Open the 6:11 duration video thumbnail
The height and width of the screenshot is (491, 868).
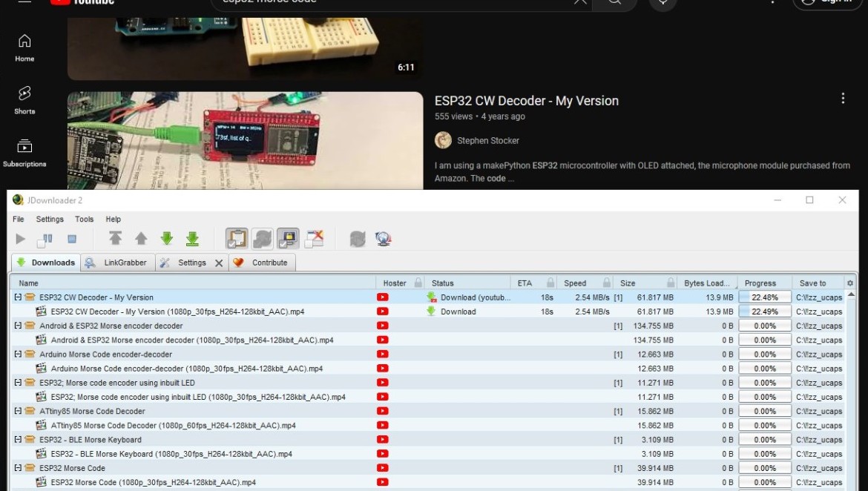[246, 49]
